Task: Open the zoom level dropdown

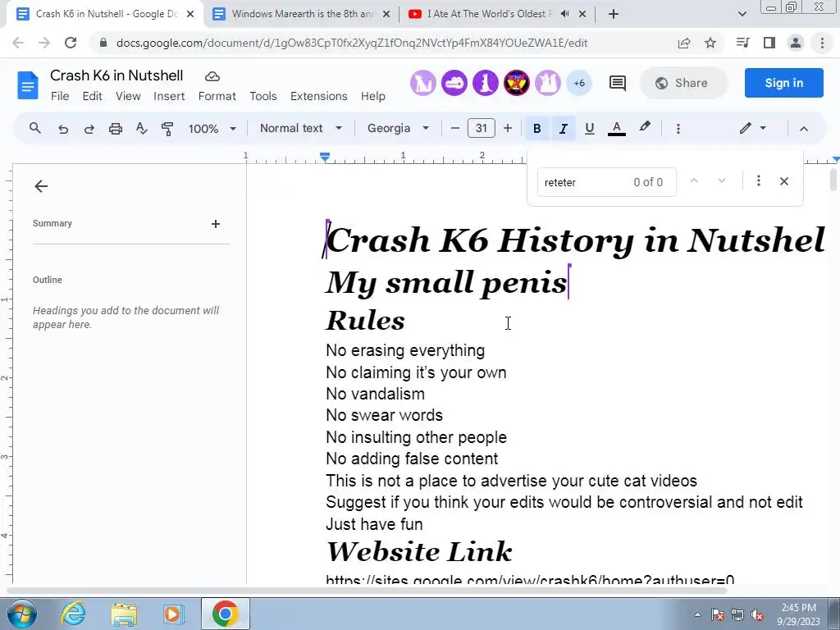Action: click(212, 129)
